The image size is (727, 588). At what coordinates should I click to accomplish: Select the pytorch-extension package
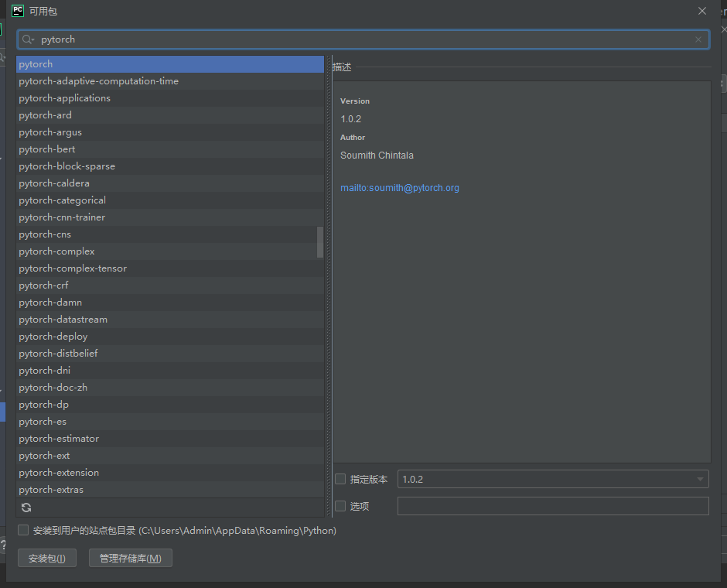[x=169, y=473]
